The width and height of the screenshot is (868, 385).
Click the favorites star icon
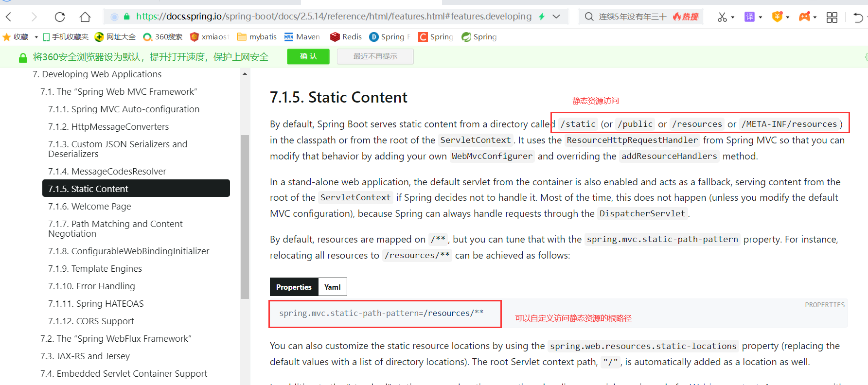(x=7, y=37)
